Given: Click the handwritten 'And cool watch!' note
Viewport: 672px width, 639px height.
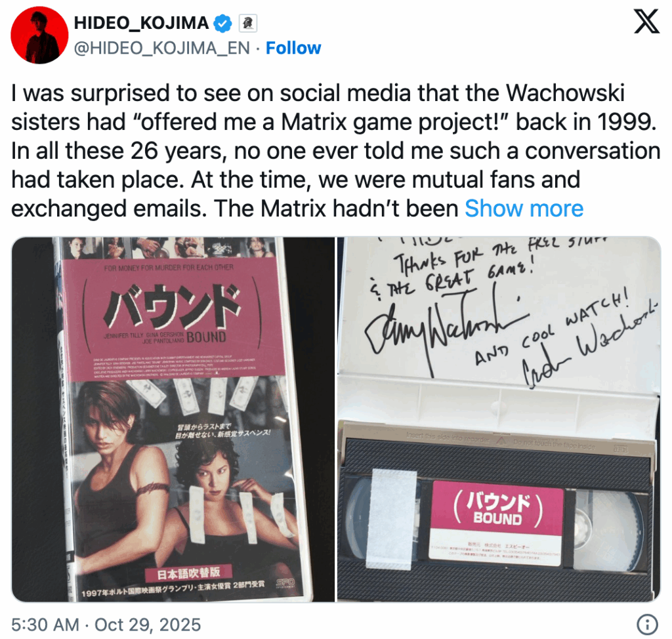Looking at the screenshot, I should pos(553,329).
